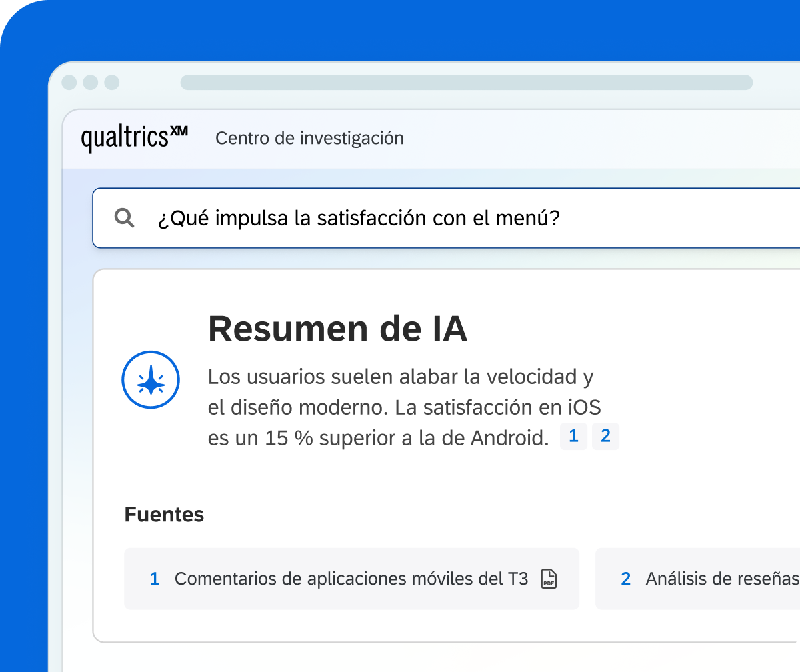Open source 'Comentarios de aplicaciones móviles del T3'
Screen dimensions: 800x672
coord(351,579)
